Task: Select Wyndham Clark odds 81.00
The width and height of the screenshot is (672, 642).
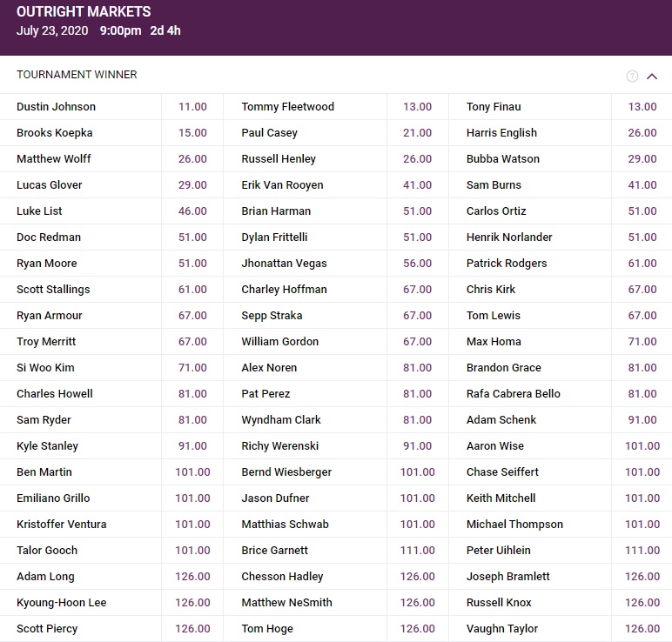Action: click(x=418, y=420)
